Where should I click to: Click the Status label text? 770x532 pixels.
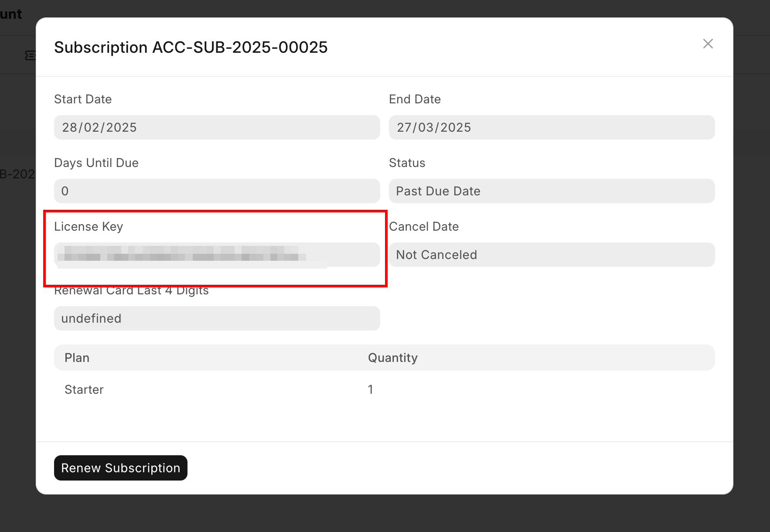pos(407,163)
